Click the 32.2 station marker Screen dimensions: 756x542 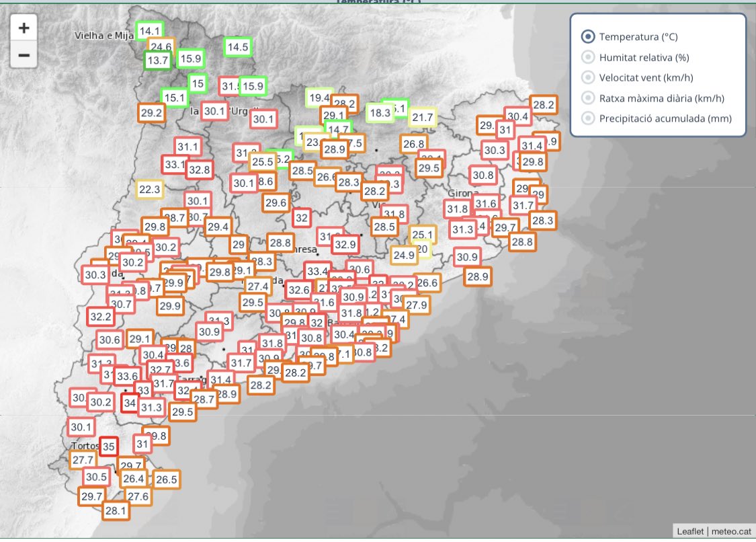[101, 317]
